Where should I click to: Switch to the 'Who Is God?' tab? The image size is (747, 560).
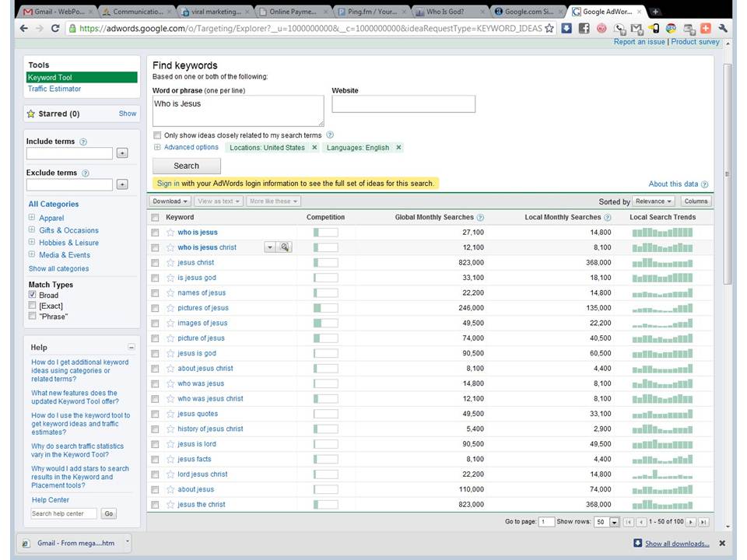point(450,12)
